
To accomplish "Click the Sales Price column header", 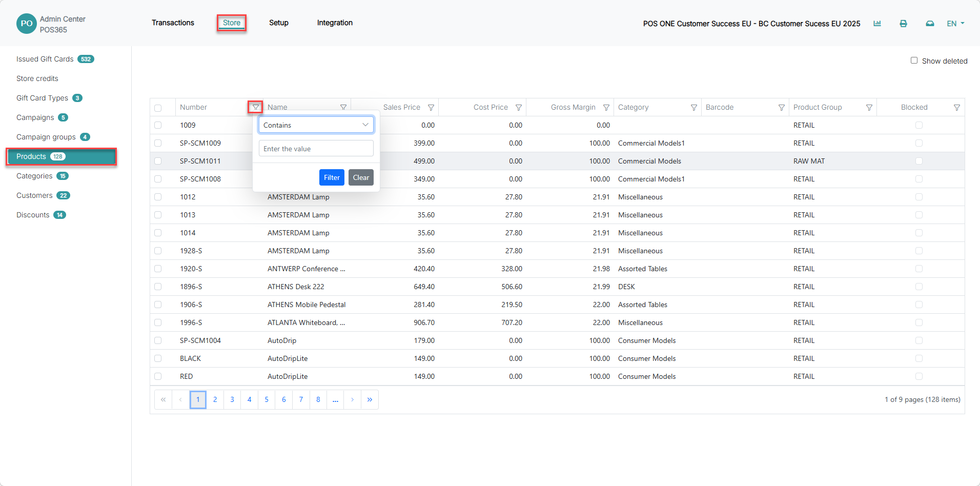I will click(402, 107).
